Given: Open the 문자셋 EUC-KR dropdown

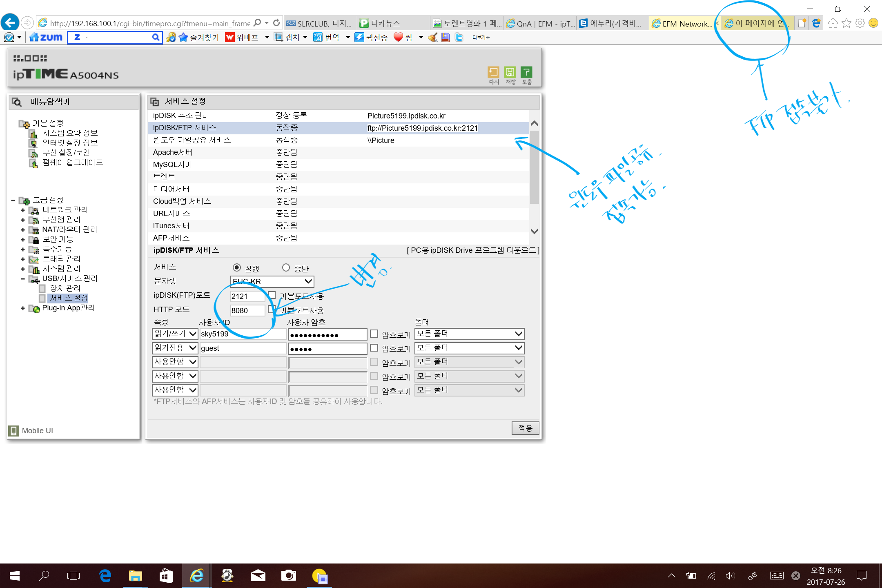Looking at the screenshot, I should tap(272, 281).
